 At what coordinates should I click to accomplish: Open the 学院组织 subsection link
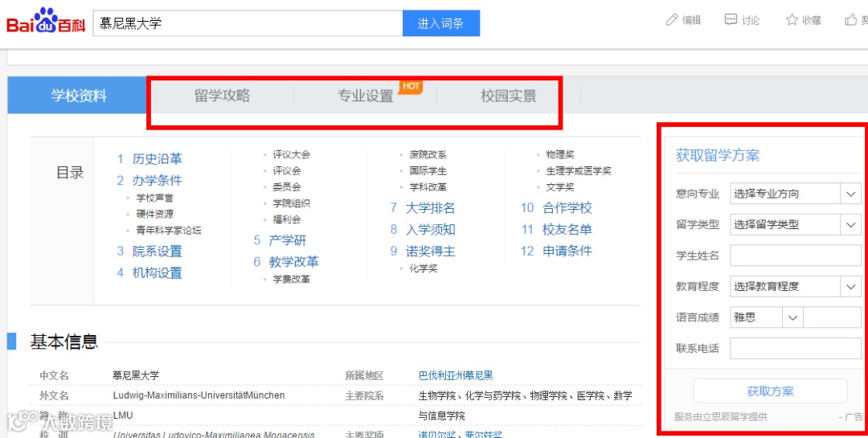pyautogui.click(x=291, y=203)
